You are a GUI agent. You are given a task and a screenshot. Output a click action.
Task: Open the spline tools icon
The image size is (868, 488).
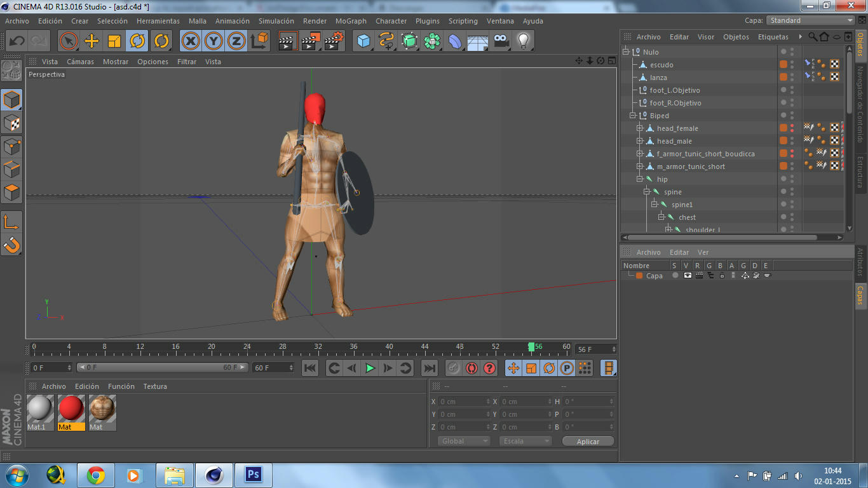[386, 41]
